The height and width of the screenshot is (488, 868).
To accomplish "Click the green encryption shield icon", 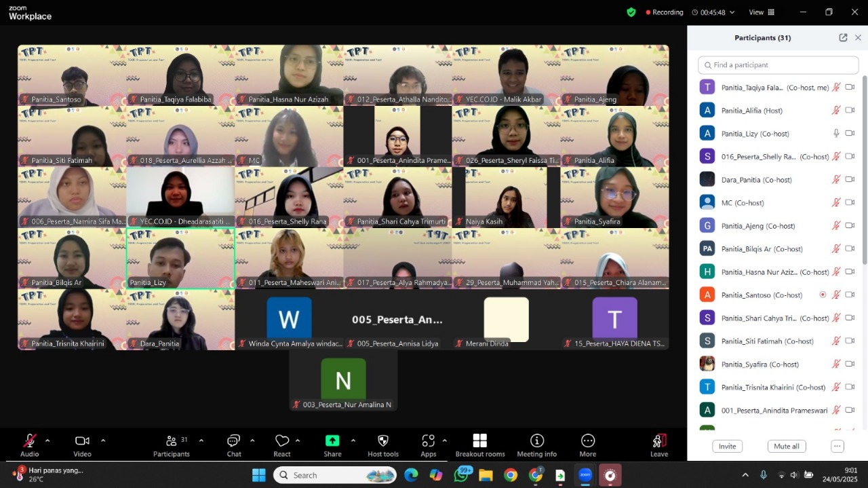I will click(x=631, y=12).
